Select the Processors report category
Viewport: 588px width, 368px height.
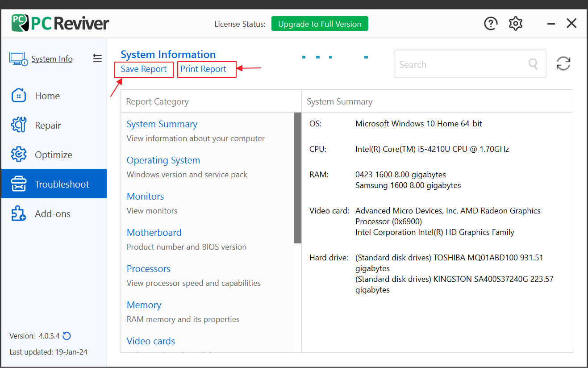click(149, 269)
